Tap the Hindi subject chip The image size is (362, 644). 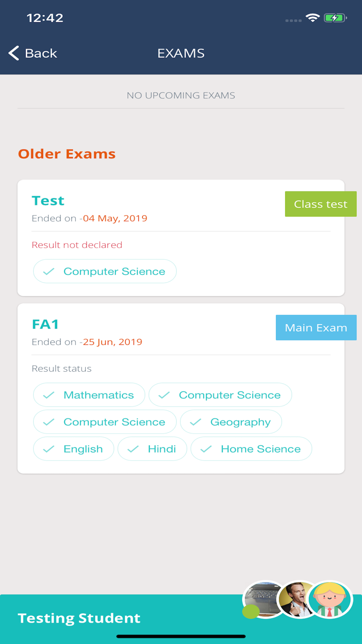point(152,449)
